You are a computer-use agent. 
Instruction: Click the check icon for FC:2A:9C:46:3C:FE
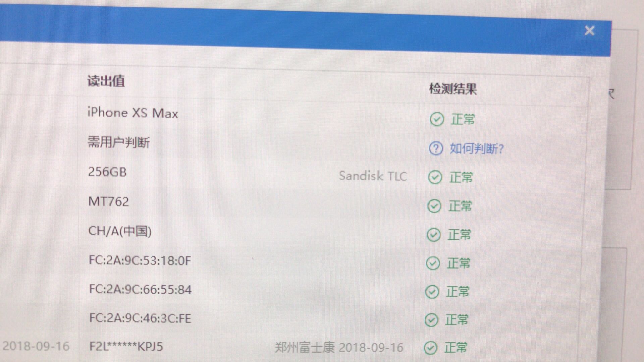tap(431, 320)
